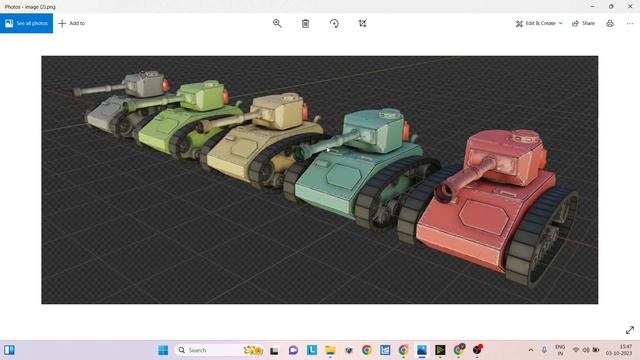Open the ENG IN language switcher
Image resolution: width=640 pixels, height=360 pixels.
pos(560,350)
